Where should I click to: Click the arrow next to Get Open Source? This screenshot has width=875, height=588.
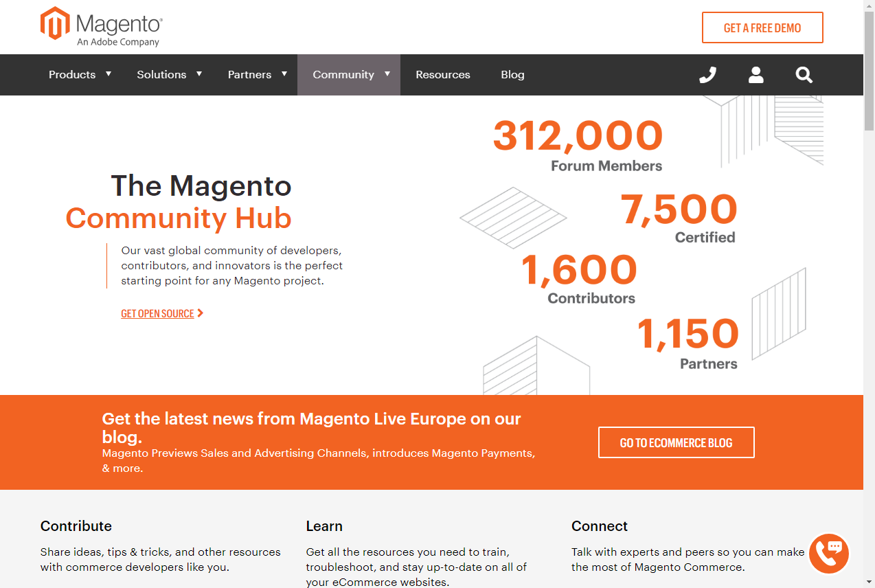click(201, 313)
